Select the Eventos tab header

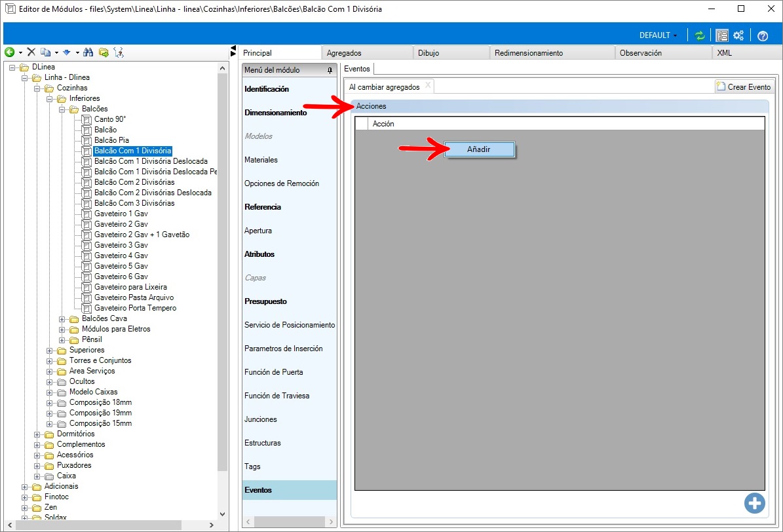point(357,69)
